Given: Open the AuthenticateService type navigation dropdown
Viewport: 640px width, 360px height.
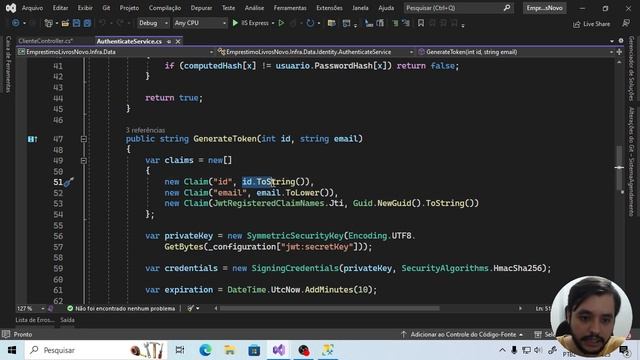Looking at the screenshot, I should coord(316,52).
